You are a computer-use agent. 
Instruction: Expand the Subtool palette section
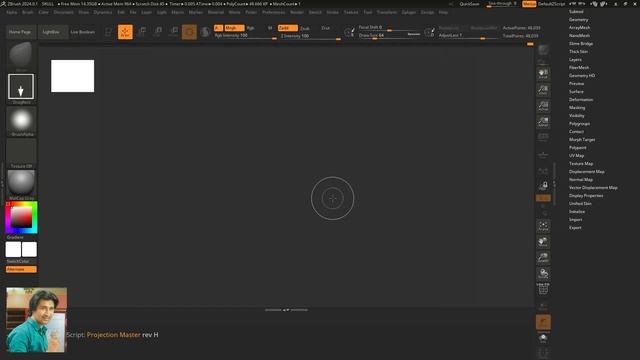[x=576, y=11]
